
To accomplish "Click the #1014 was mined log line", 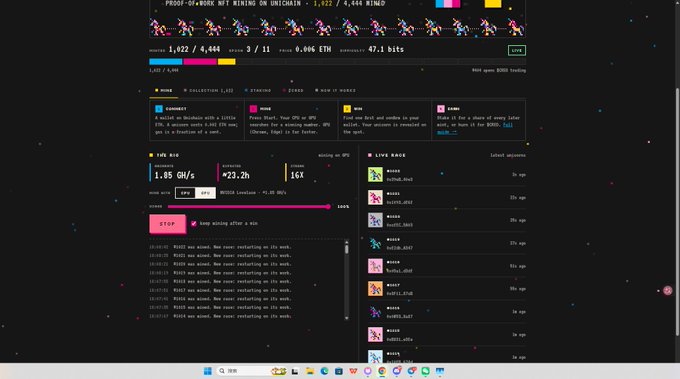I will point(232,317).
